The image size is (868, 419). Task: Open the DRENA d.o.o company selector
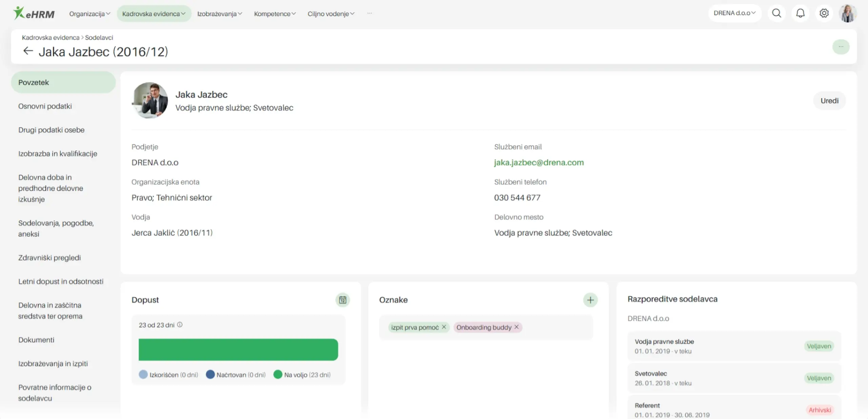[x=734, y=13]
